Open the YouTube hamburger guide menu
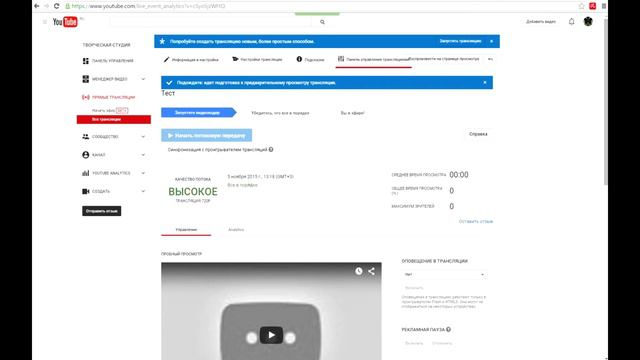Screen dimensions: 640x360 (x=45, y=22)
